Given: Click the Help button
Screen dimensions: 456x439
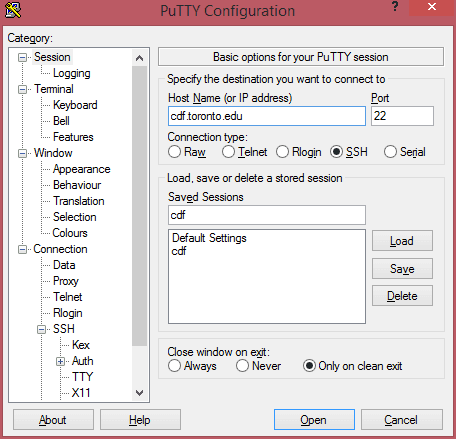Looking at the screenshot, I should [x=140, y=420].
